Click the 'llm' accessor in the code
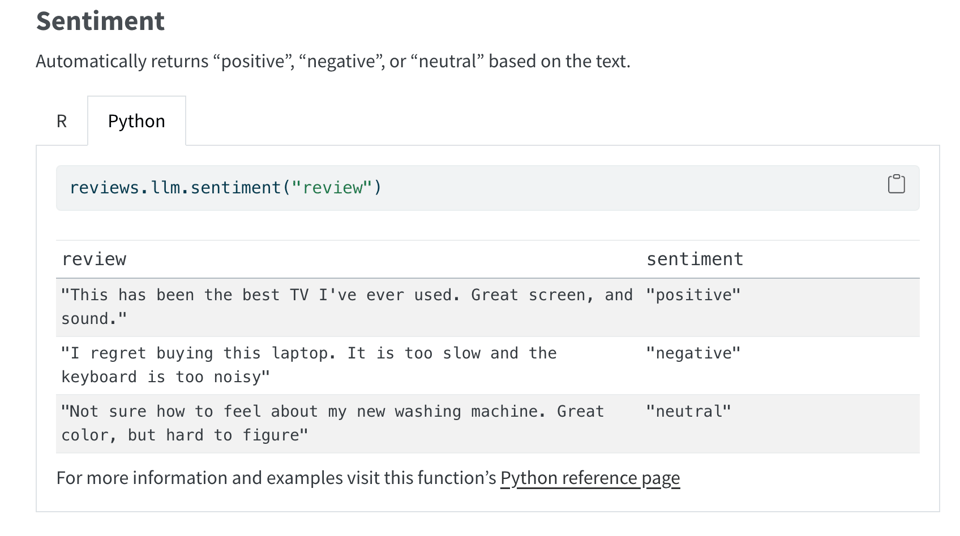The height and width of the screenshot is (536, 960). pos(166,188)
